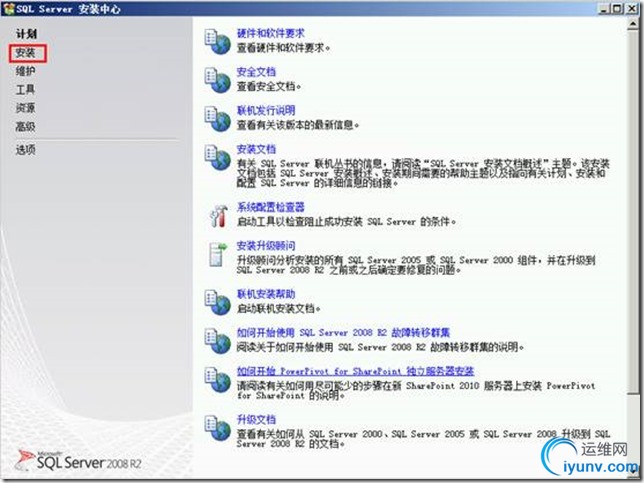Click the text 查看有关该版本的最新信息。

[x=298, y=125]
